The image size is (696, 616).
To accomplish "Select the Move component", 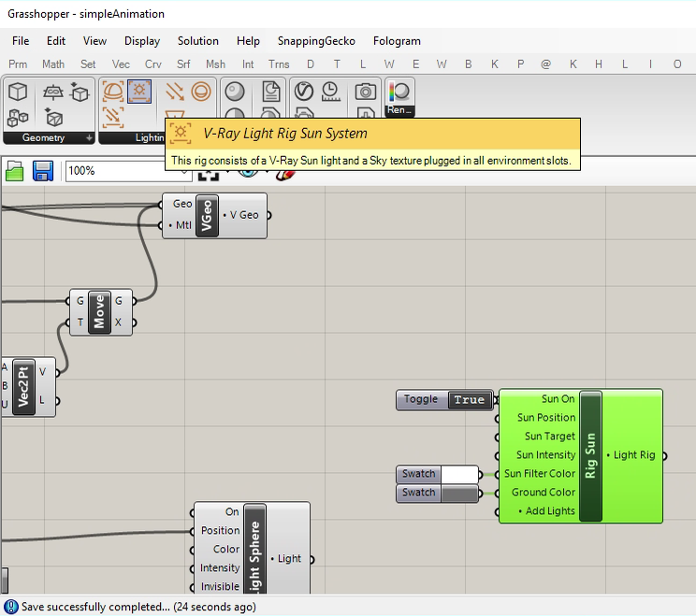I will (x=99, y=312).
